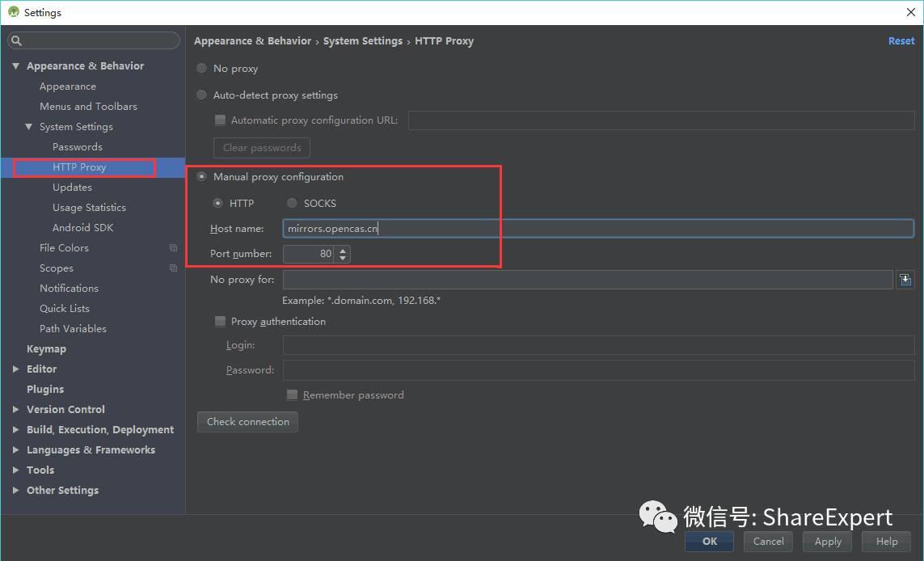The height and width of the screenshot is (561, 924).
Task: Select Manual proxy configuration radio button
Action: tap(201, 177)
